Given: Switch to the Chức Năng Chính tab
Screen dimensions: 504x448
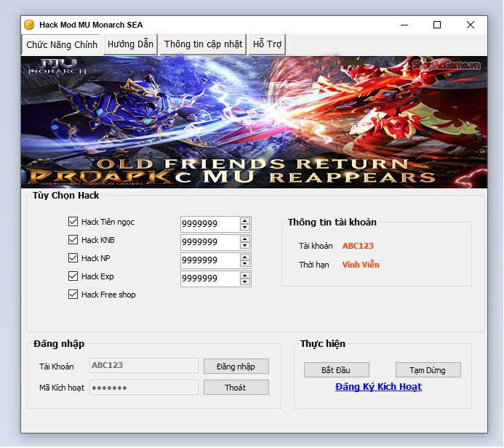Looking at the screenshot, I should (62, 44).
